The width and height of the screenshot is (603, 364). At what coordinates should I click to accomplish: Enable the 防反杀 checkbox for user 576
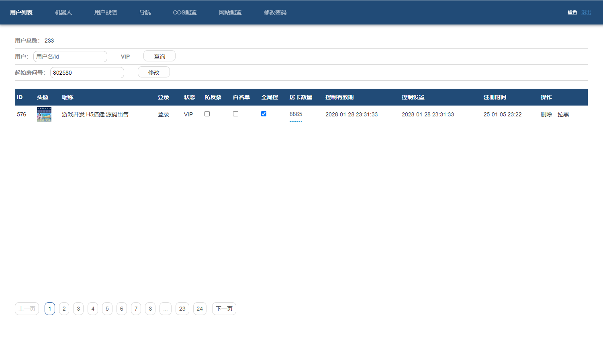[x=207, y=114]
